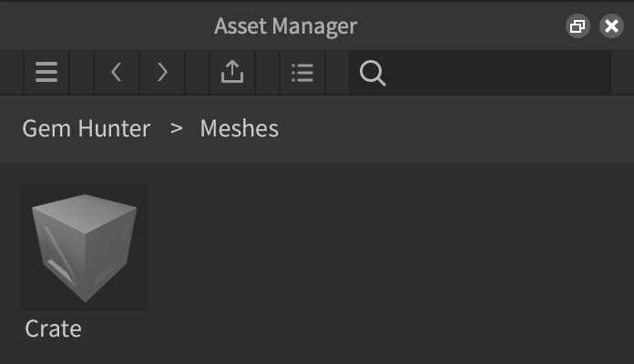Select the Crate mesh thumbnail

pos(85,248)
